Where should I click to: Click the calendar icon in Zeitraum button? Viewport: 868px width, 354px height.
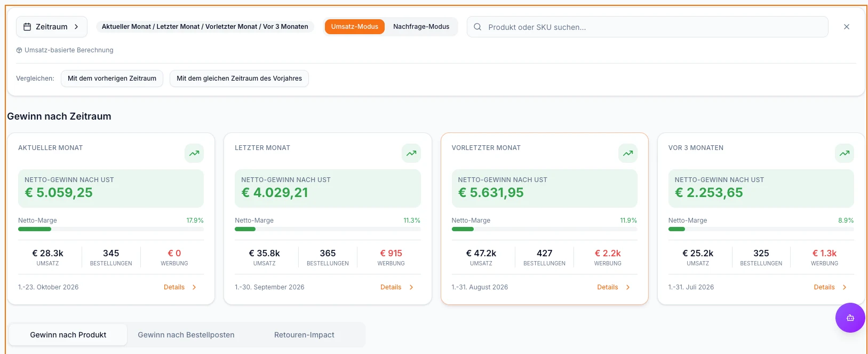[x=27, y=27]
